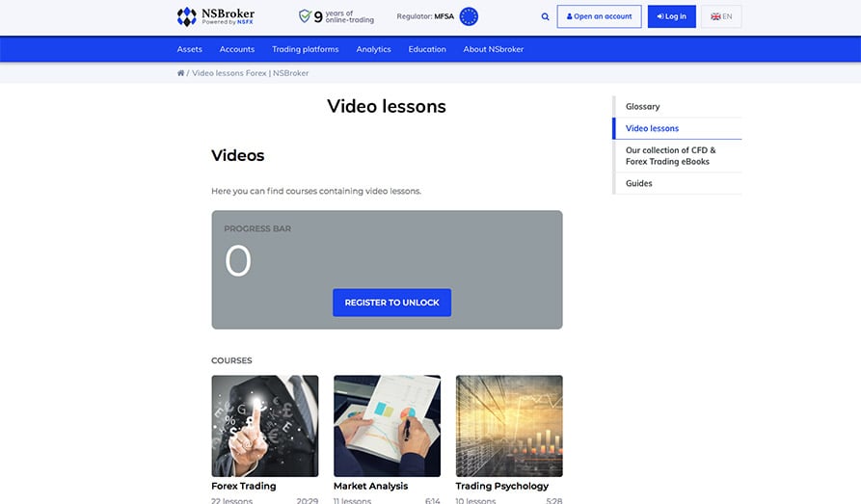861x504 pixels.
Task: Open the Trading Psychology course thumbnail
Action: pos(508,426)
